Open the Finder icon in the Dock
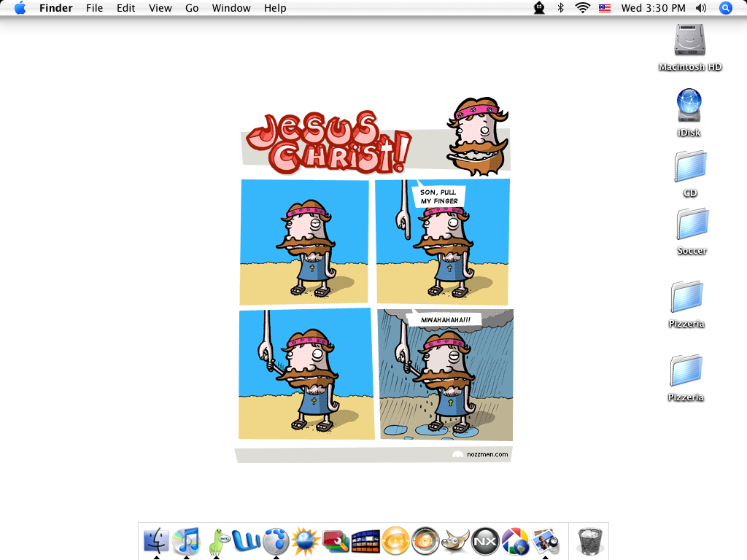 [156, 541]
